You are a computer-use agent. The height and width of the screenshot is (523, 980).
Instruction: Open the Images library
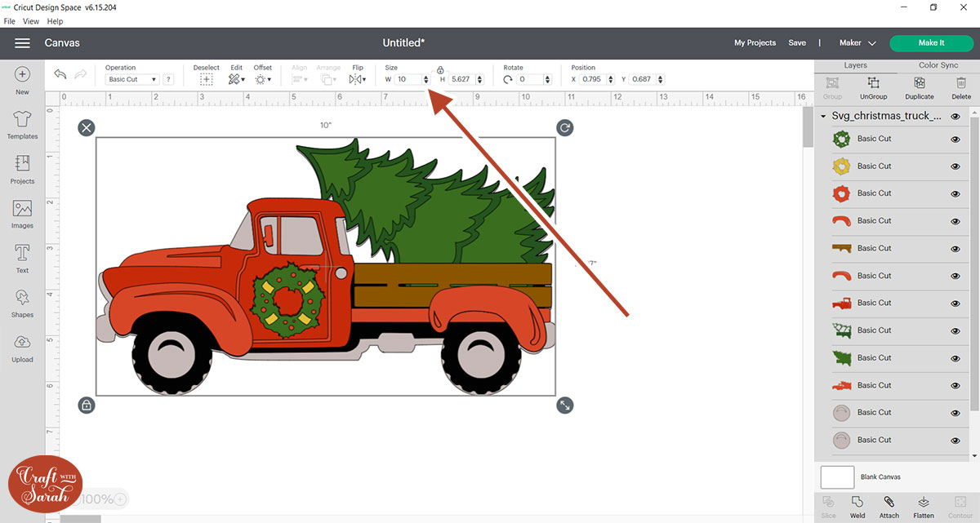[x=22, y=210]
